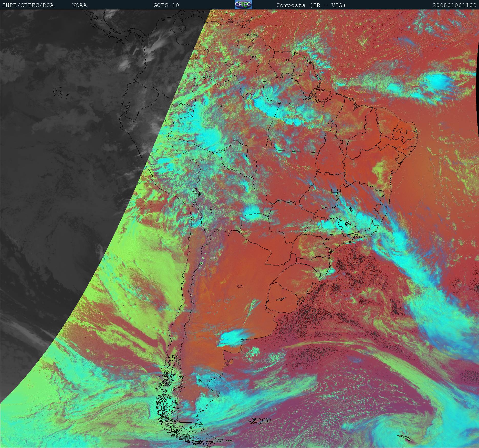Image resolution: width=479 pixels, height=448 pixels.
Task: Click the Composta (IR - VIS) title
Action: pyautogui.click(x=311, y=5)
